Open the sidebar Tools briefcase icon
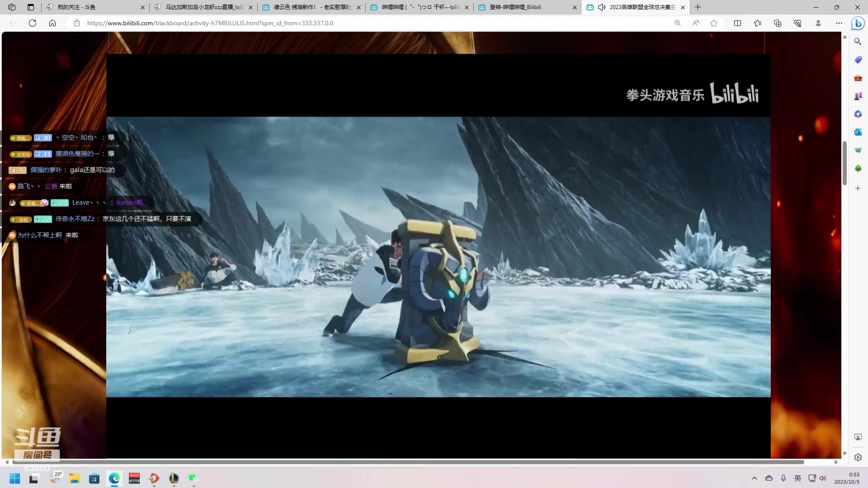This screenshot has width=868, height=488. pos(858,78)
